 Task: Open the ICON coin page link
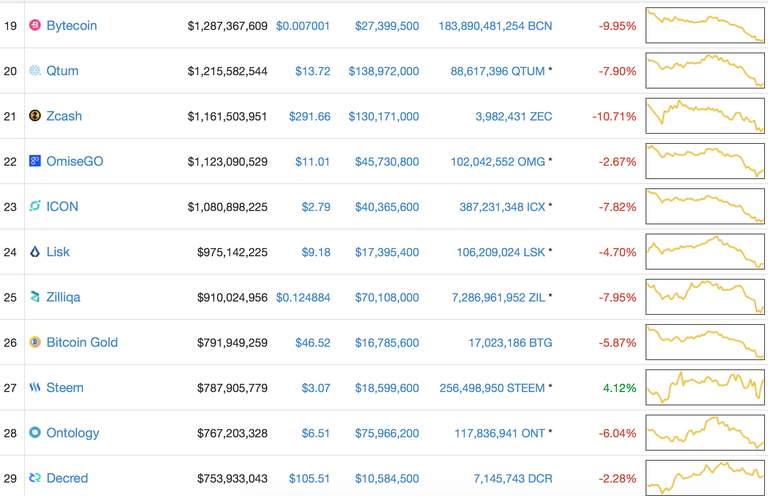tap(62, 207)
